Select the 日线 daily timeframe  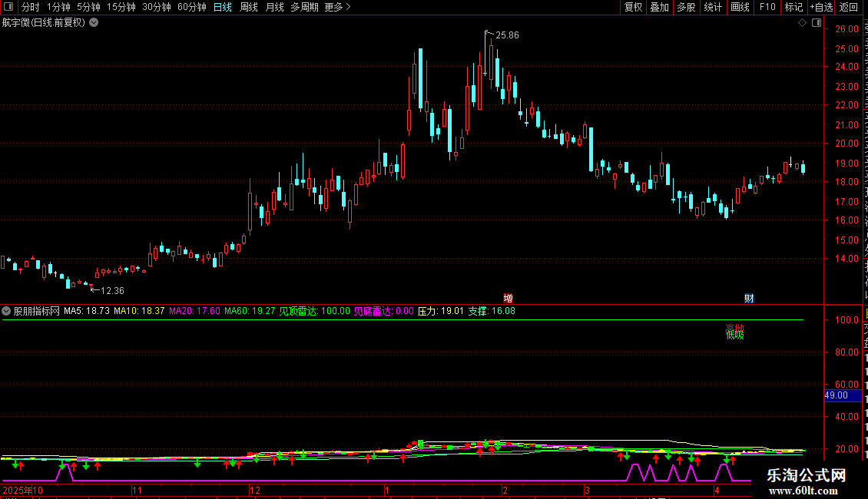pos(223,7)
